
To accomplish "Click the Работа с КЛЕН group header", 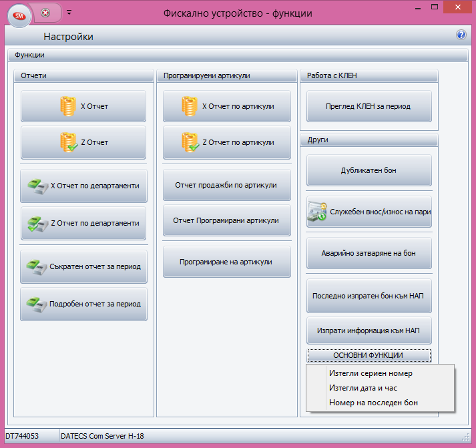I will [x=369, y=75].
